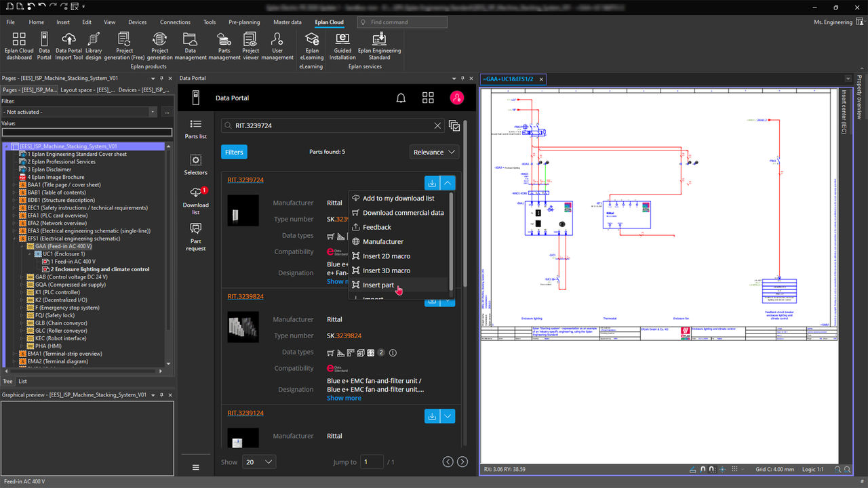Image resolution: width=868 pixels, height=488 pixels.
Task: Click the Find command search field
Action: pos(402,22)
